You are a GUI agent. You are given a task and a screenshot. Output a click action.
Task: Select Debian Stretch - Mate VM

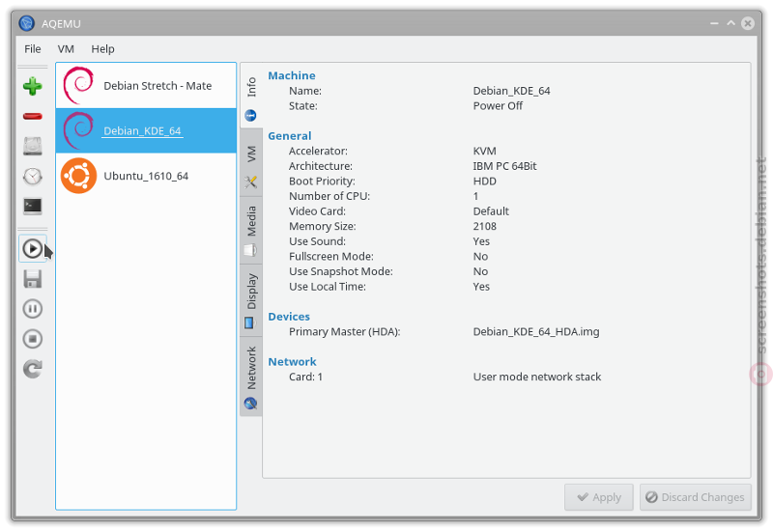pyautogui.click(x=146, y=86)
